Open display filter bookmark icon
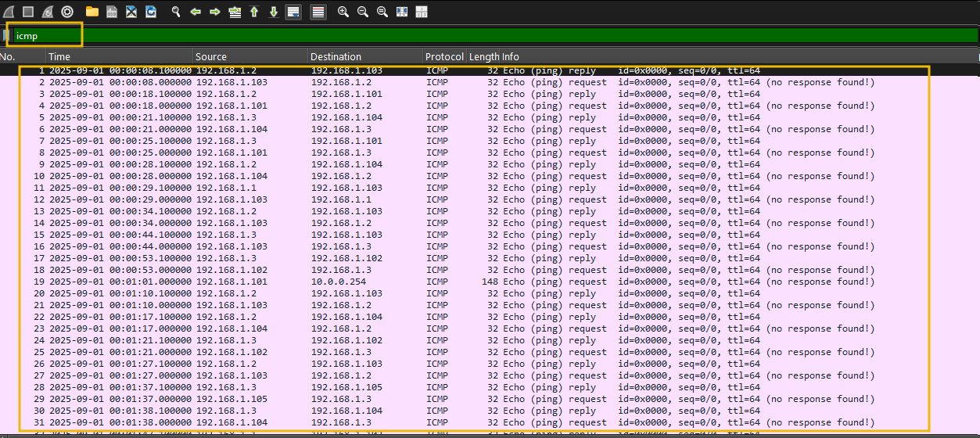 coord(6,35)
